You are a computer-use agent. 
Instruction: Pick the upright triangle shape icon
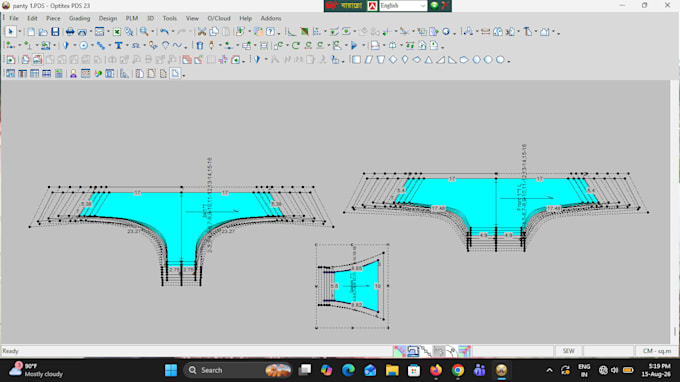click(428, 60)
